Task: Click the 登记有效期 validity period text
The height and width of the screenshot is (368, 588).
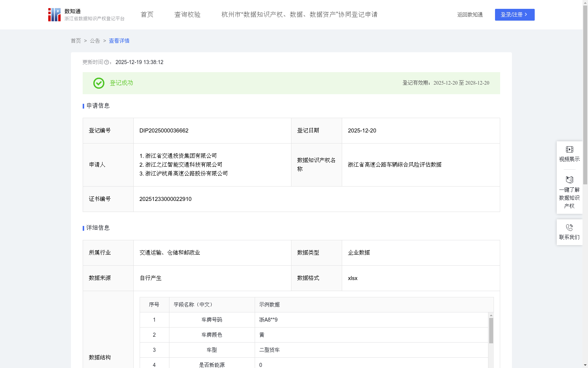Action: click(x=446, y=83)
